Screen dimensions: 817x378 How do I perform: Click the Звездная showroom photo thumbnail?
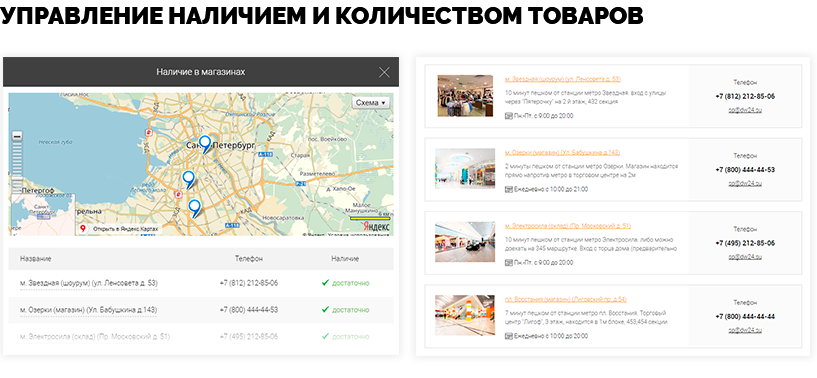point(465,95)
